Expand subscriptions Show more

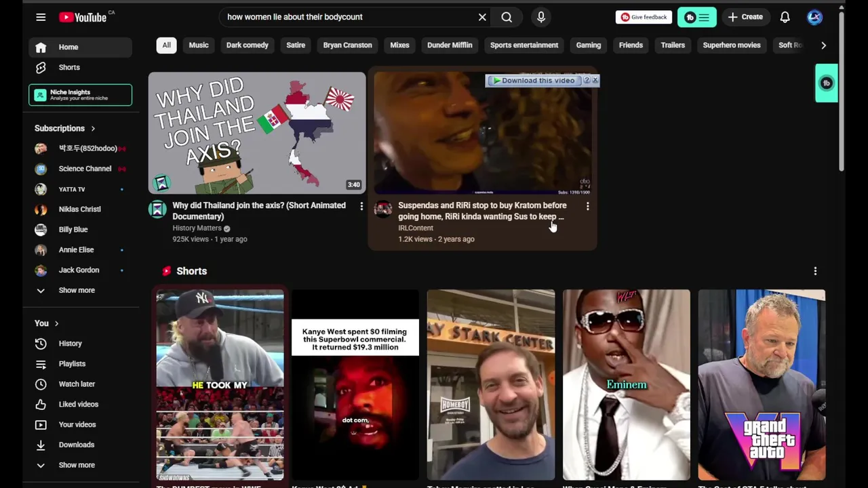click(x=80, y=291)
